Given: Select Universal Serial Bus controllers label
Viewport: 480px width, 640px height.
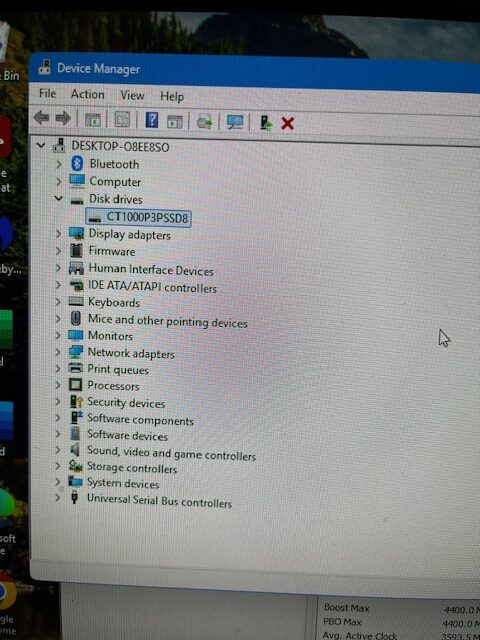Looking at the screenshot, I should [x=159, y=501].
